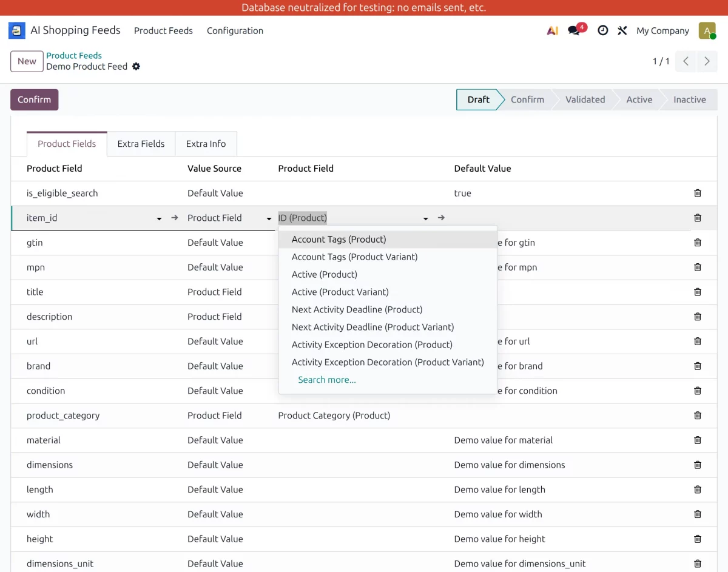Expand the Value Source dropdown for item_id
The width and height of the screenshot is (728, 572).
269,218
